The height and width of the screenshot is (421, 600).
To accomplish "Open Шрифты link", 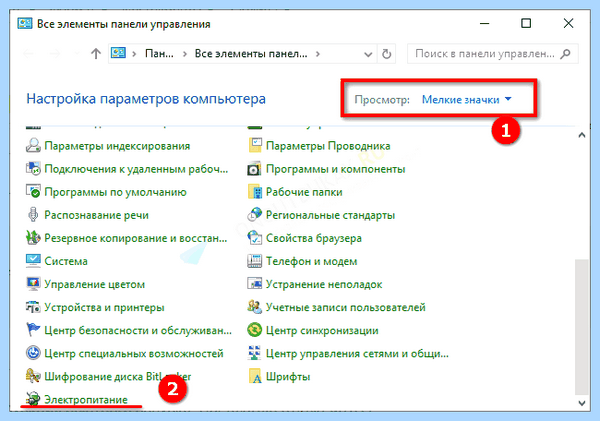I will tap(288, 377).
